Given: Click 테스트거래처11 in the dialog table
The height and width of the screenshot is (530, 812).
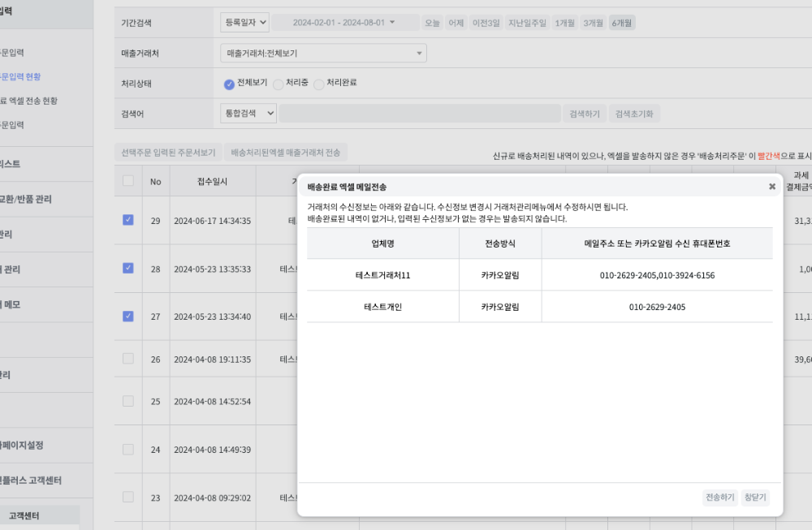Looking at the screenshot, I should click(382, 275).
